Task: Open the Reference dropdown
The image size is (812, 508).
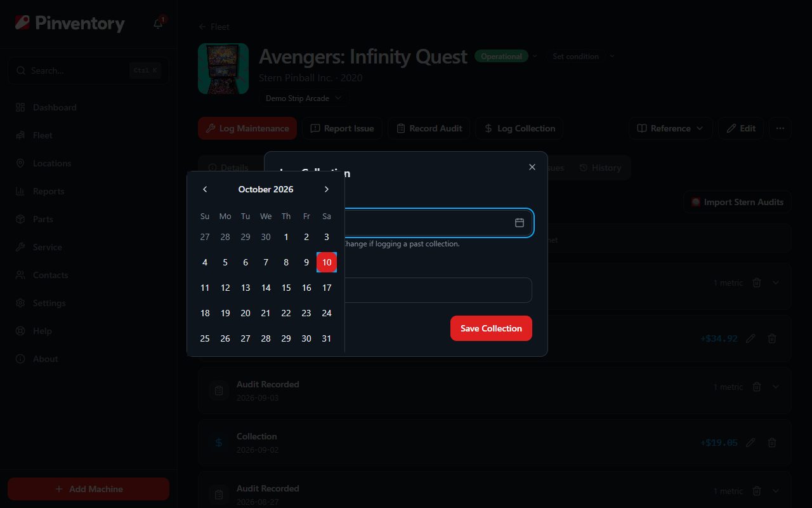Action: click(671, 128)
